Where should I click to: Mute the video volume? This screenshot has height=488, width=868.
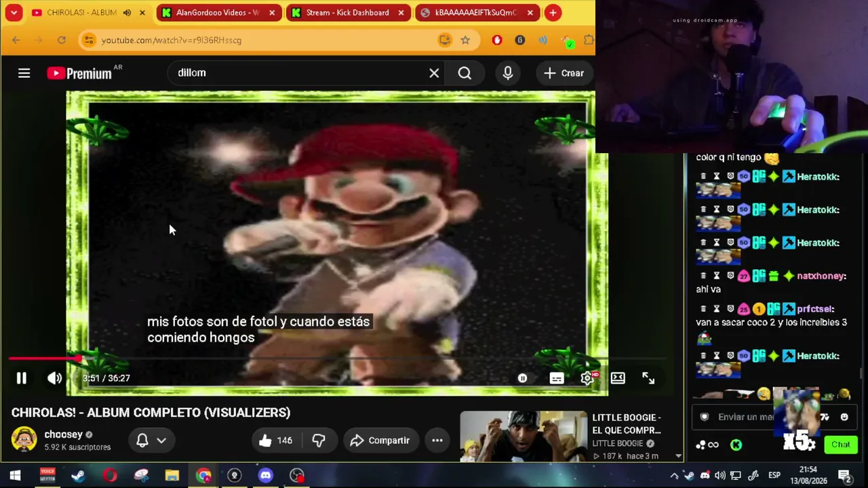tap(54, 378)
